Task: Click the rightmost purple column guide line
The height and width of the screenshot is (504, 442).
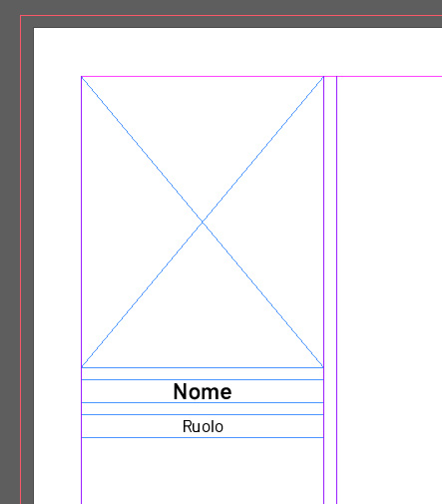Action: click(x=336, y=289)
